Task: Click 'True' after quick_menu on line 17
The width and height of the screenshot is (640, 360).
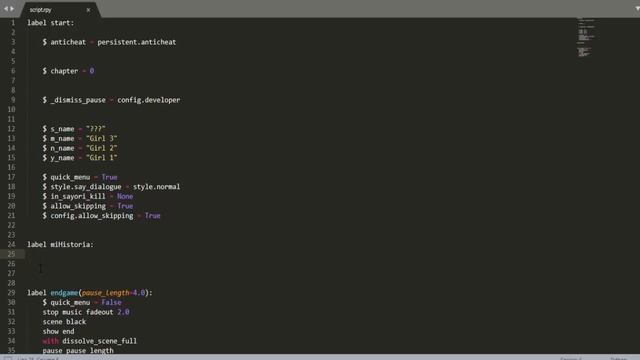Action: click(109, 177)
